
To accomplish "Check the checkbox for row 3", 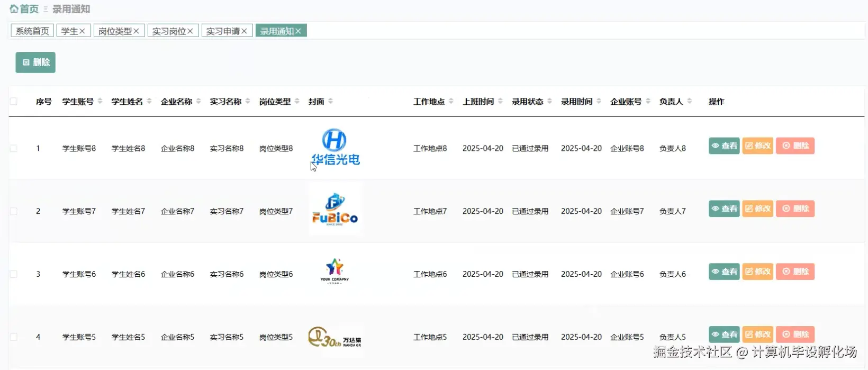I will pyautogui.click(x=14, y=274).
